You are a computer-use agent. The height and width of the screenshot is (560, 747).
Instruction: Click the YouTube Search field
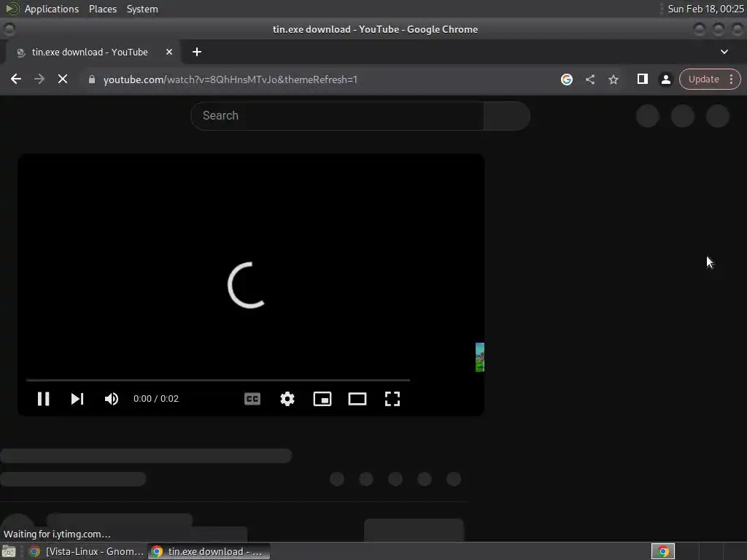tap(337, 116)
